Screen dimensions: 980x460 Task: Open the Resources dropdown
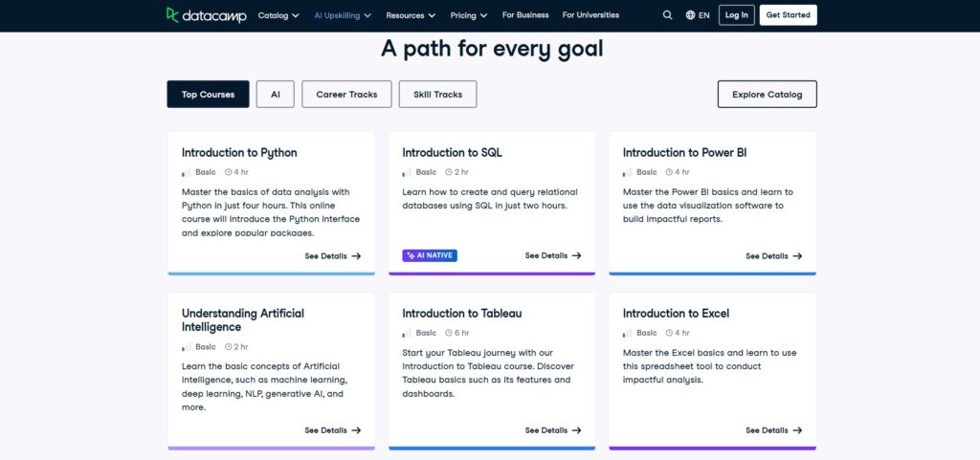pyautogui.click(x=411, y=15)
